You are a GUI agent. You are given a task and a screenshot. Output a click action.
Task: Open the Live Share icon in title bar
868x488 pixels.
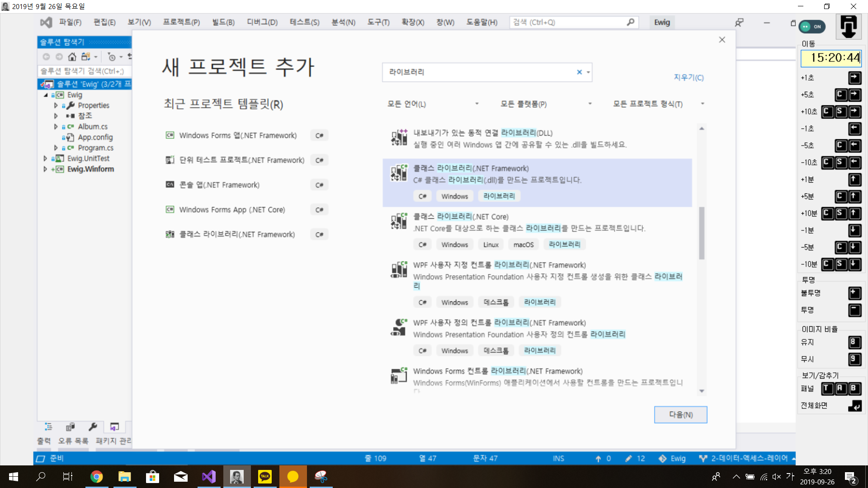coord(739,23)
